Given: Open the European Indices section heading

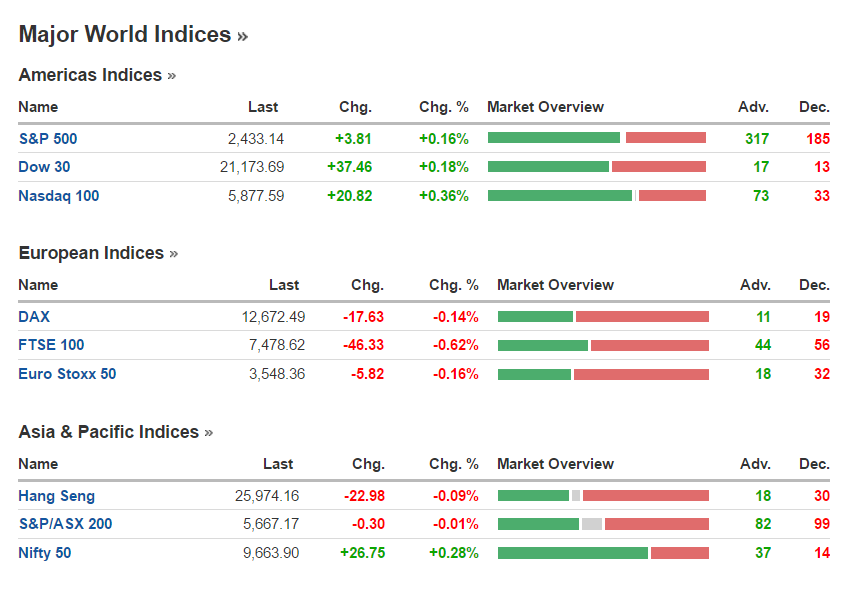Looking at the screenshot, I should click(x=98, y=253).
